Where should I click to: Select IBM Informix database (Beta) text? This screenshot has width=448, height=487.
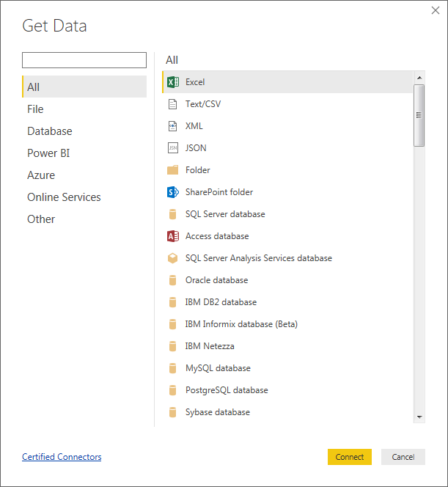click(241, 324)
